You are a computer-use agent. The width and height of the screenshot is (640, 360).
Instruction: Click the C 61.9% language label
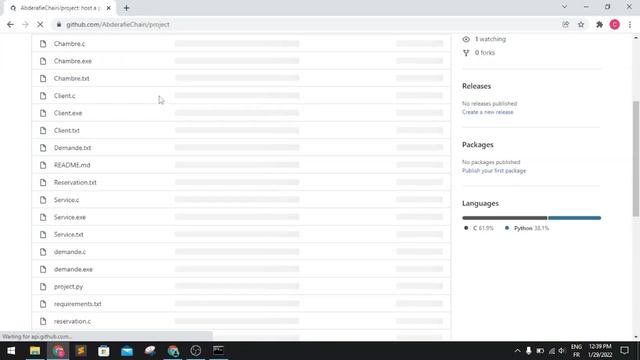pos(479,228)
